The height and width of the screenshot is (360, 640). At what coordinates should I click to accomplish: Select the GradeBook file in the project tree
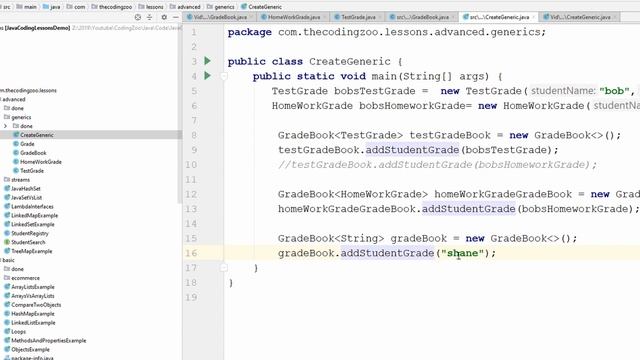(33, 153)
